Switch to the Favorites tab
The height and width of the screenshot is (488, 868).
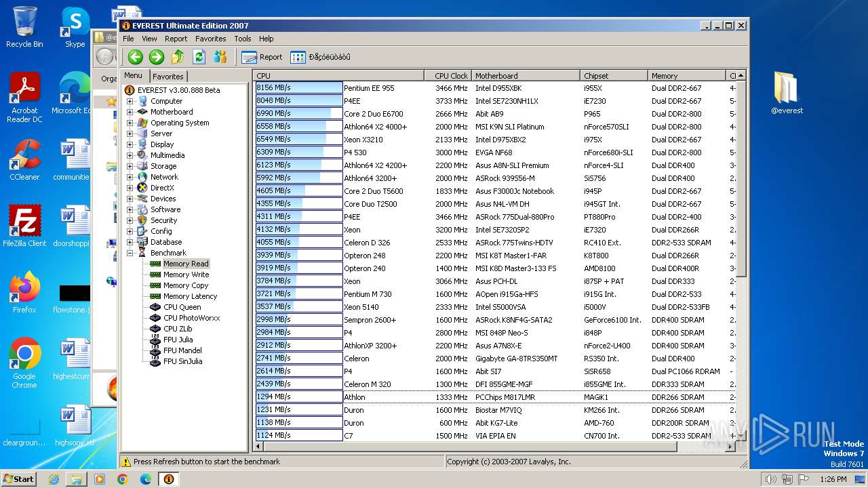167,77
